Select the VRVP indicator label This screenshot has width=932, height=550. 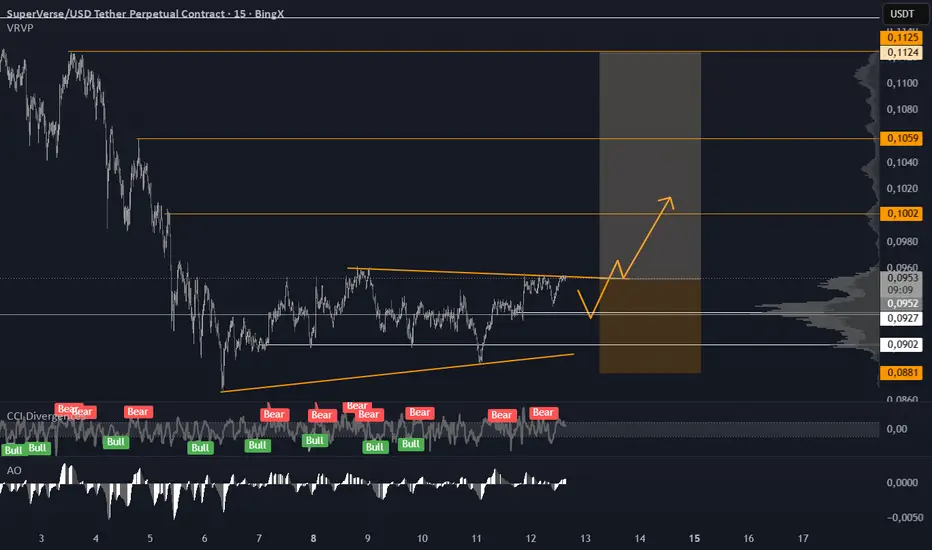20,28
